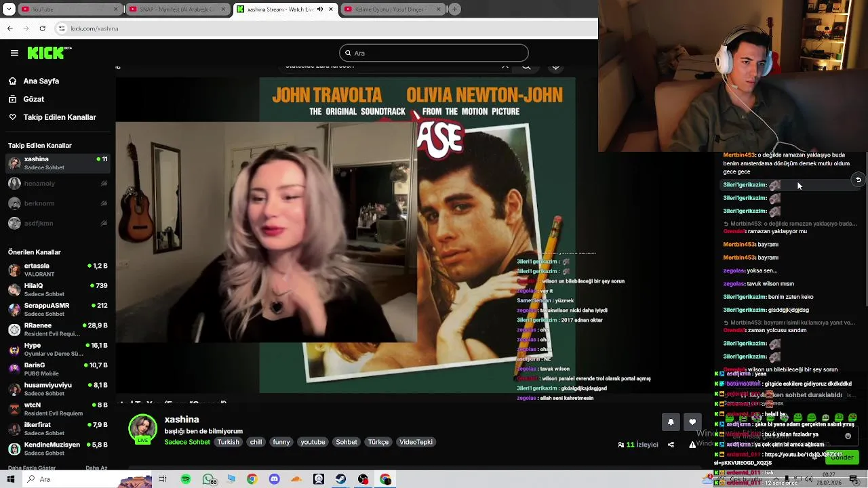Open followed channel henamoly
868x488 pixels.
click(x=58, y=183)
